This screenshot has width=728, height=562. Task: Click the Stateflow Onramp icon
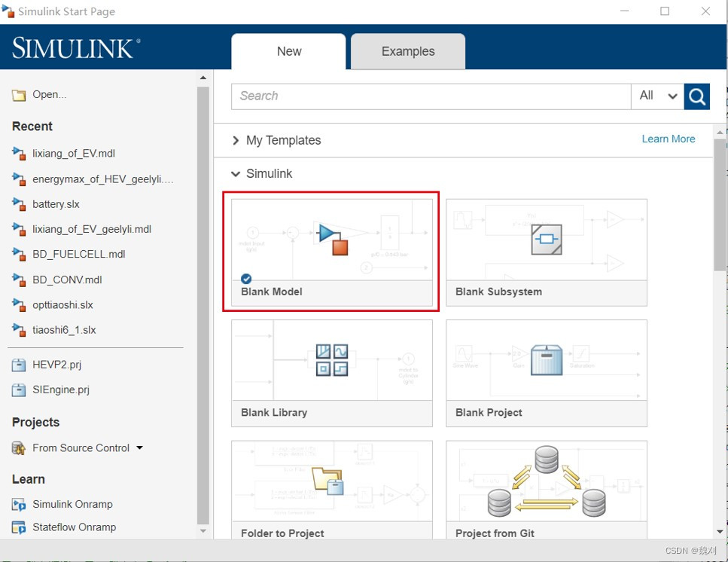click(19, 527)
